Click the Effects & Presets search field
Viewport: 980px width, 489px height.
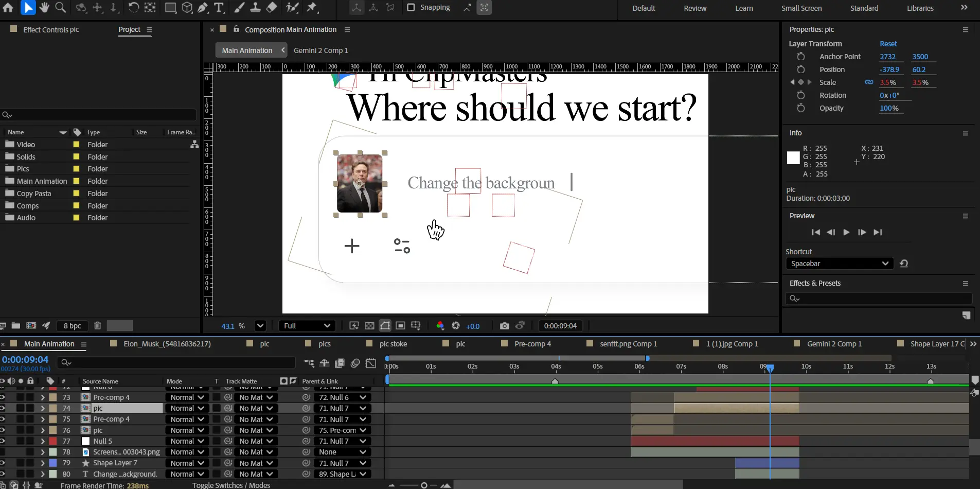click(880, 299)
